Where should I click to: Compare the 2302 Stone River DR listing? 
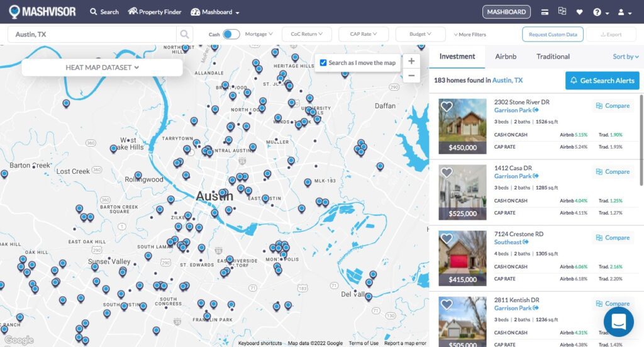[x=613, y=106]
